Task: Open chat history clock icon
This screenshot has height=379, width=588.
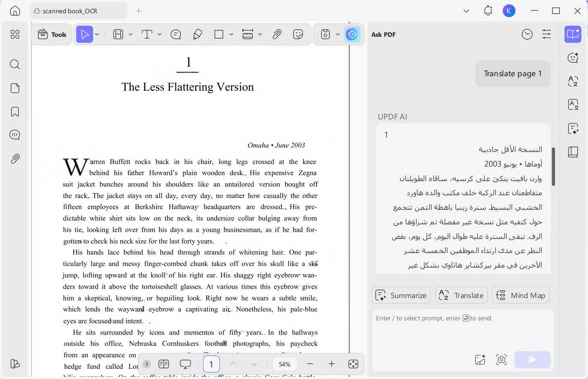Action: click(527, 34)
